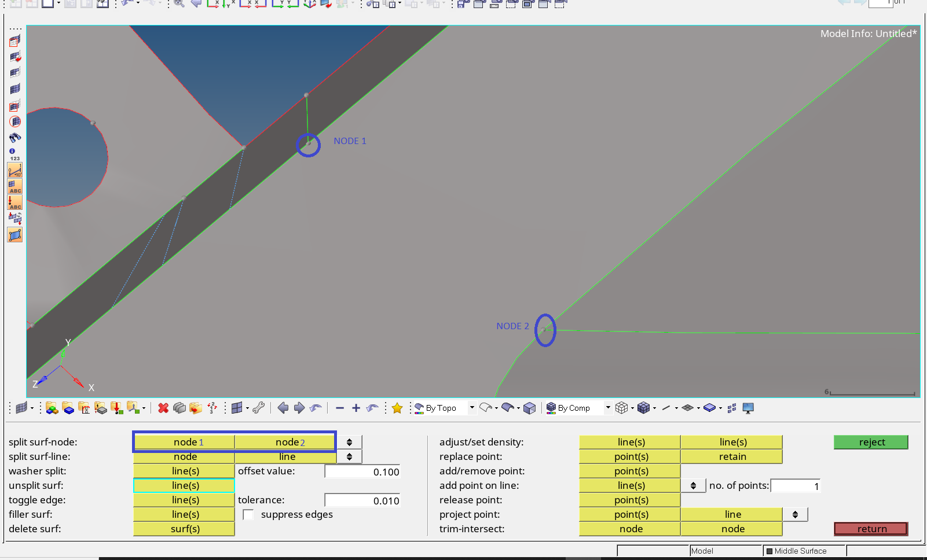Screen dimensions: 927x560
Task: Click the stepper arrows beside the node 2 button
Action: click(x=349, y=441)
